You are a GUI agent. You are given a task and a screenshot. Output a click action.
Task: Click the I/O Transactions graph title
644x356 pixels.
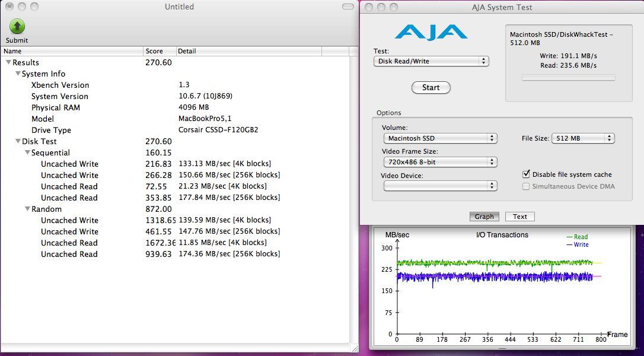tap(502, 235)
